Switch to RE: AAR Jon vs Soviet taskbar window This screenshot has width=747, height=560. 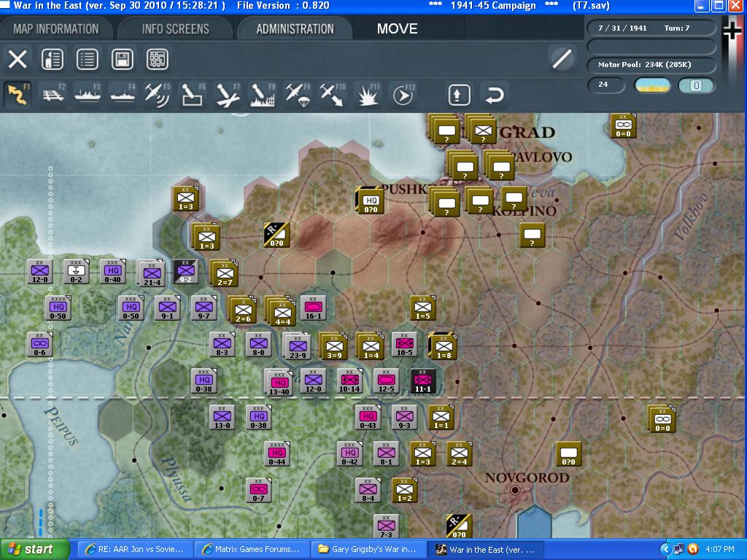(135, 550)
